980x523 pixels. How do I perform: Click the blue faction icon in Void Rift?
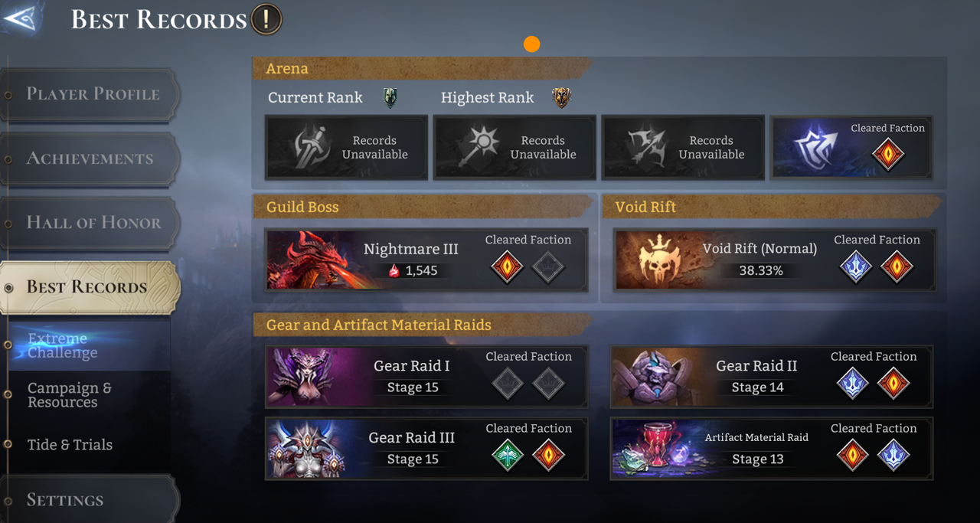[856, 266]
